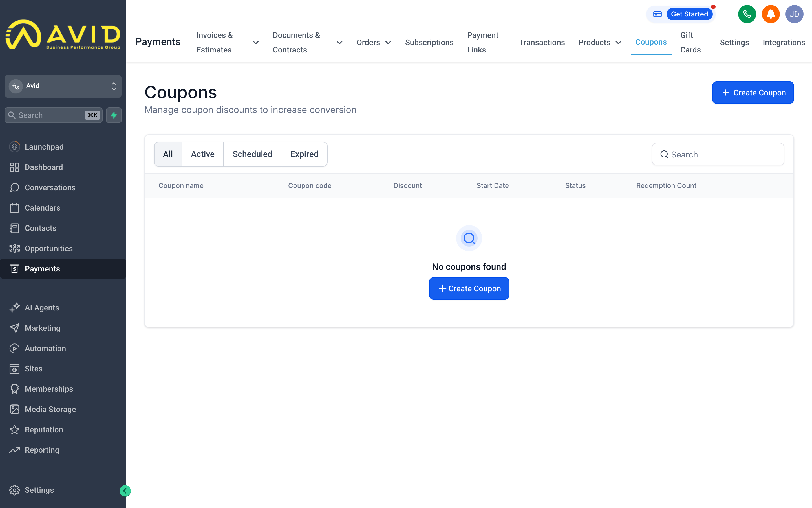The width and height of the screenshot is (812, 508).
Task: Click the coupons Search input field
Action: point(718,154)
